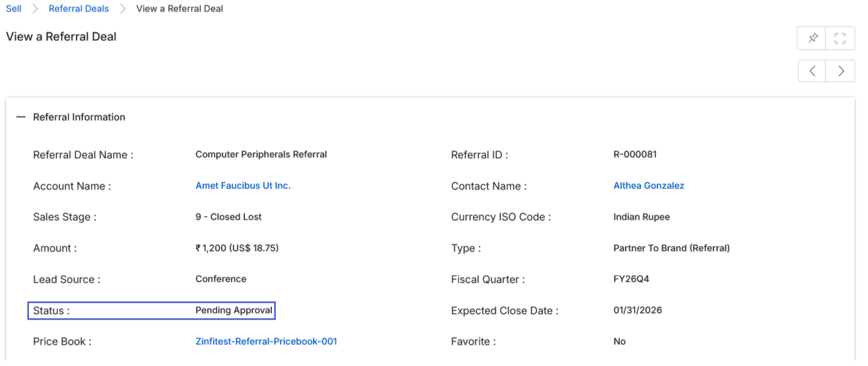Screen dimensions: 868x366
Task: Open Amet Faucibus Ut Inc. account
Action: tap(243, 186)
